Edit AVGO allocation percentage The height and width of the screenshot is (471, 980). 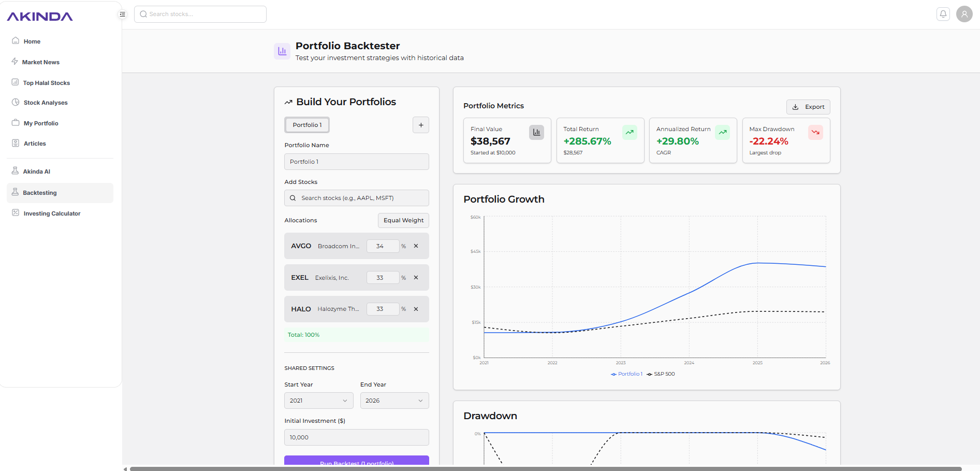(383, 246)
